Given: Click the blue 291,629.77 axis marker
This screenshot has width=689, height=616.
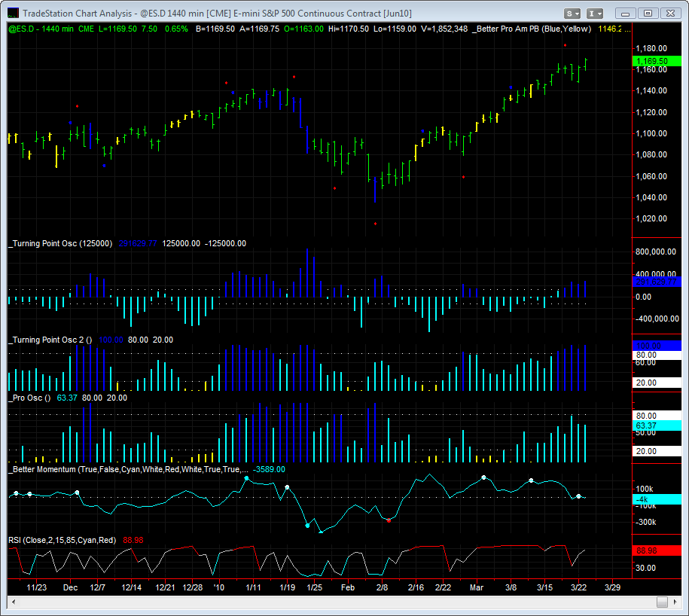Looking at the screenshot, I should click(x=657, y=282).
